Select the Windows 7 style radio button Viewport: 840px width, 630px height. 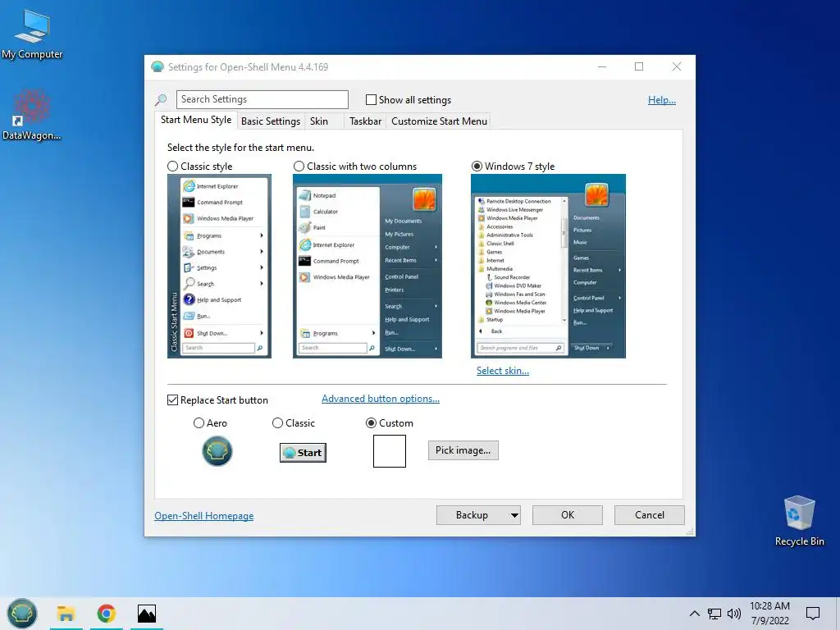pyautogui.click(x=477, y=166)
